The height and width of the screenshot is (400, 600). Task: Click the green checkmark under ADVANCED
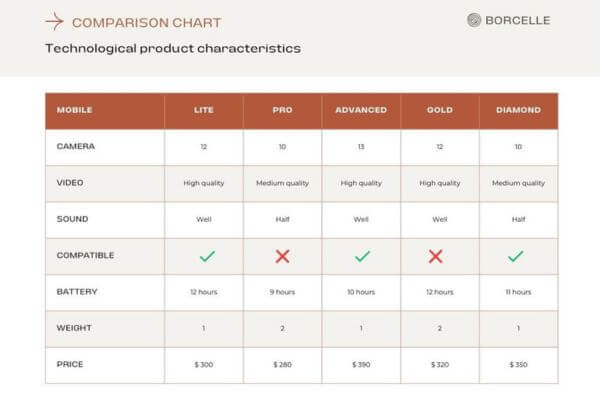click(361, 256)
